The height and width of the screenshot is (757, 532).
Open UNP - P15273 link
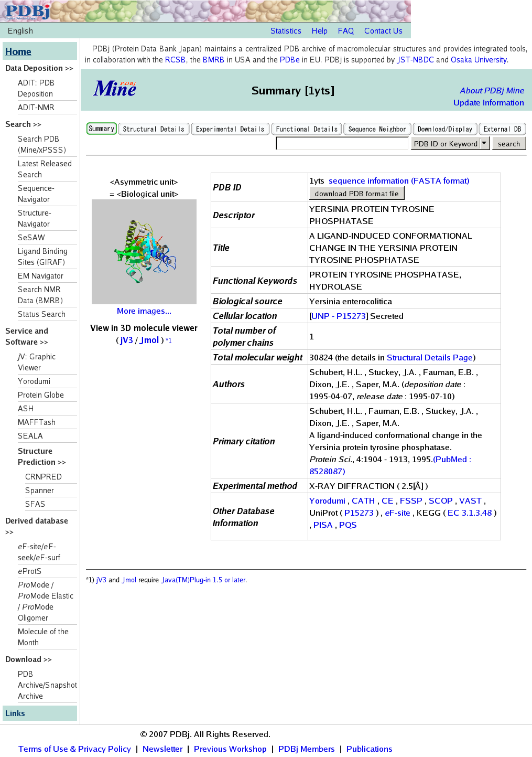point(339,316)
